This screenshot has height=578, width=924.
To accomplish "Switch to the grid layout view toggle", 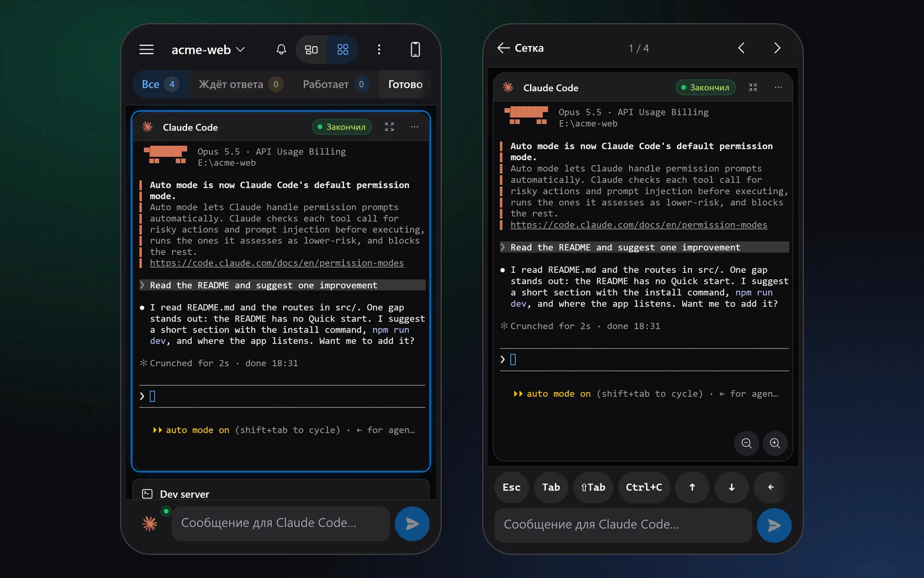I will [x=342, y=50].
